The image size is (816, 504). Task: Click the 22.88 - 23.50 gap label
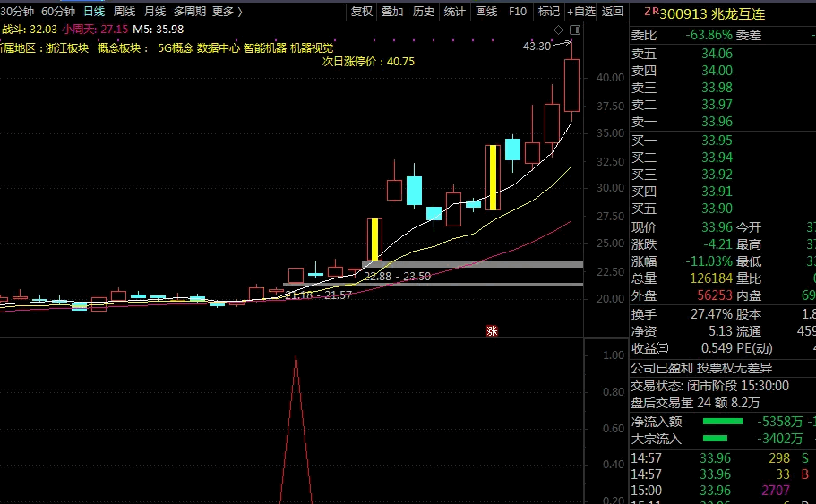pyautogui.click(x=397, y=277)
